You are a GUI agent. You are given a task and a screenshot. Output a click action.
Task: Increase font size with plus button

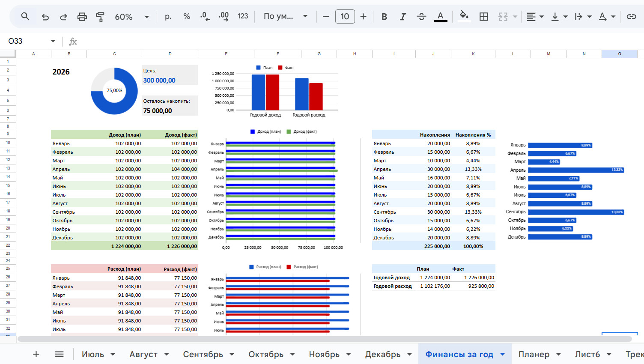(363, 17)
